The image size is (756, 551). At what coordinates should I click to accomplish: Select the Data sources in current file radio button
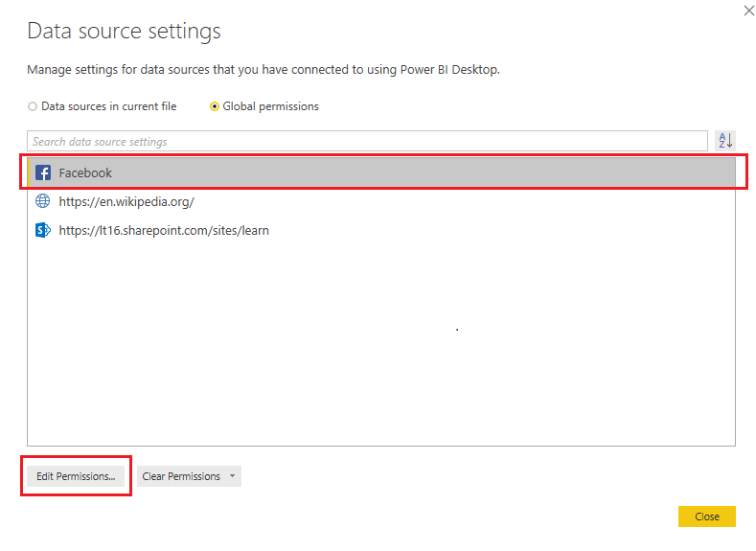pyautogui.click(x=33, y=106)
